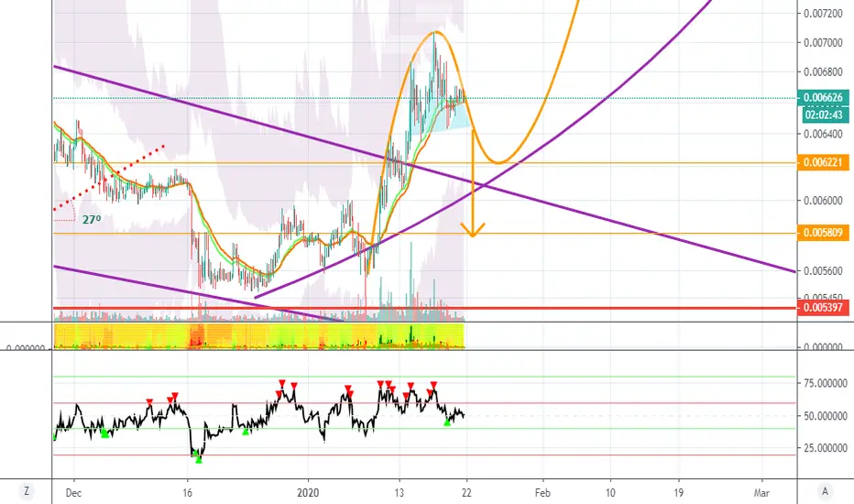Click the 16 date label on time axis

[187, 493]
